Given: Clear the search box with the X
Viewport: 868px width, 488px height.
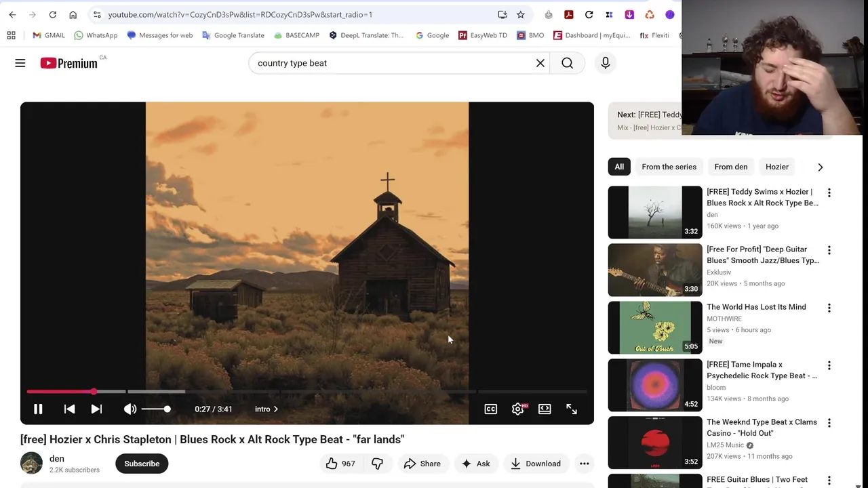Looking at the screenshot, I should click(540, 63).
